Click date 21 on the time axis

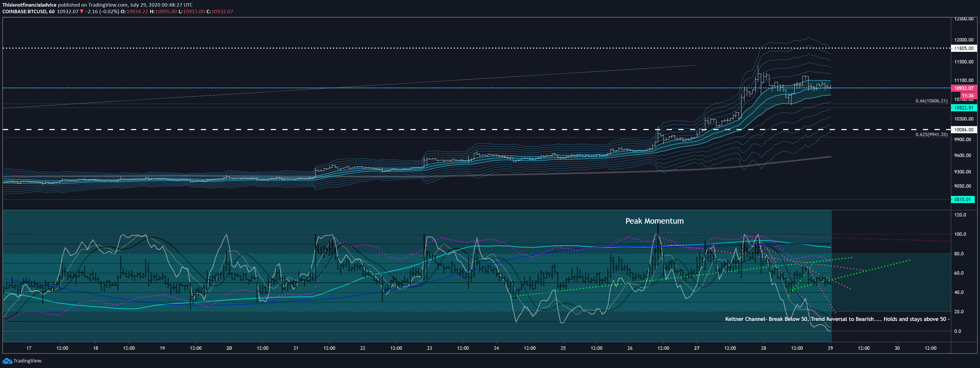tap(296, 348)
